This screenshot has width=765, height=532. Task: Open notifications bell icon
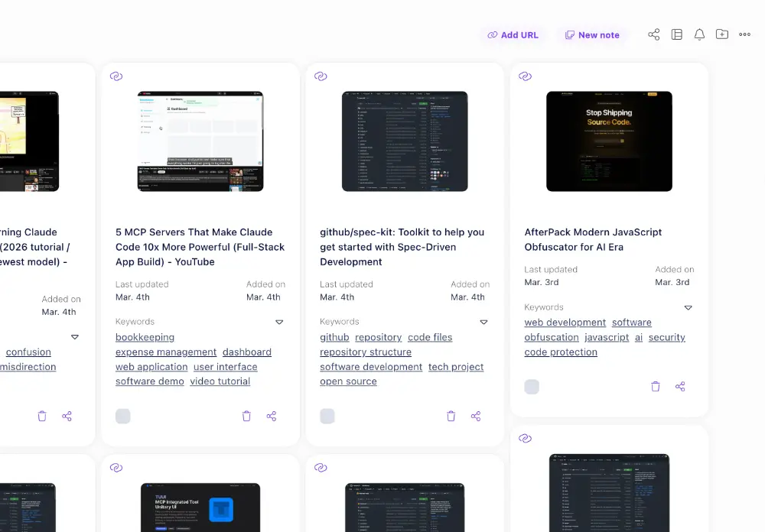(x=699, y=34)
